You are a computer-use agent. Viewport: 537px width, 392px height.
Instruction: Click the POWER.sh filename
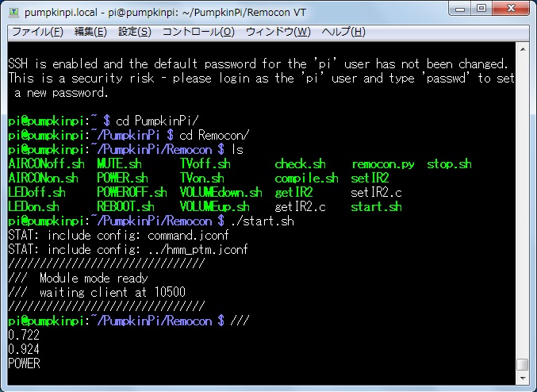(122, 179)
